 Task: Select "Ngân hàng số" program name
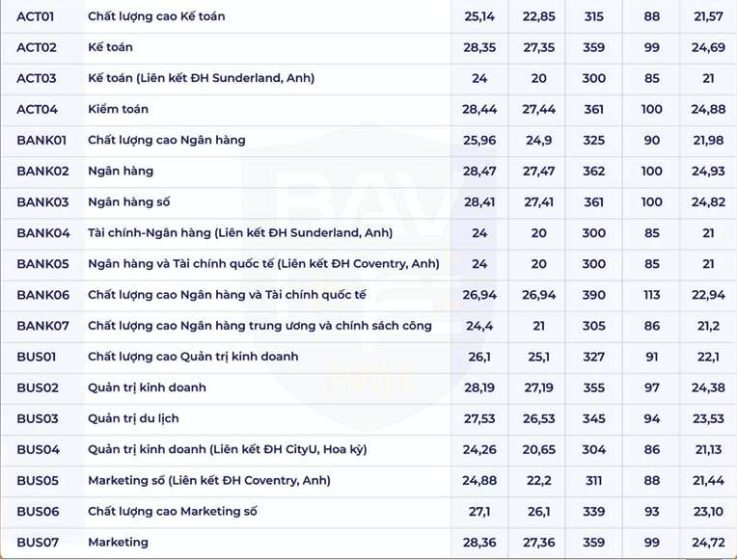click(x=129, y=202)
